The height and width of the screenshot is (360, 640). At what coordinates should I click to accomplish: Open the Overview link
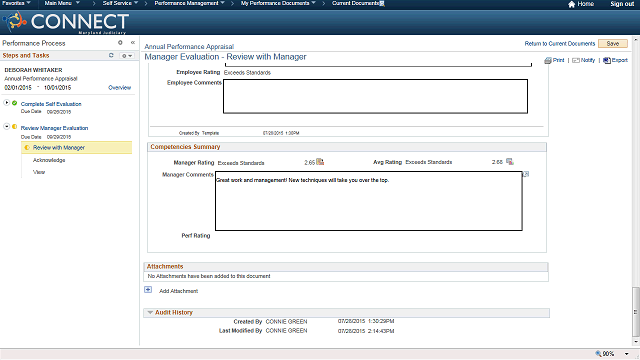pyautogui.click(x=120, y=88)
